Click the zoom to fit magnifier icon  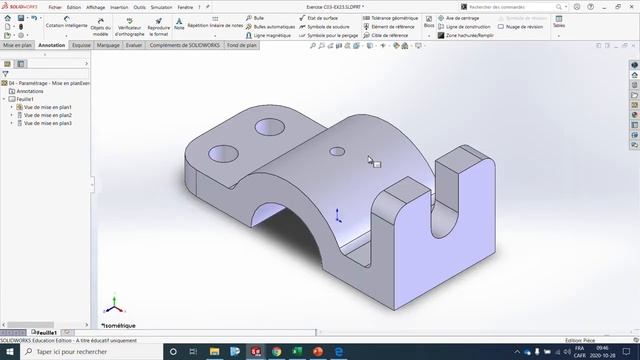313,46
